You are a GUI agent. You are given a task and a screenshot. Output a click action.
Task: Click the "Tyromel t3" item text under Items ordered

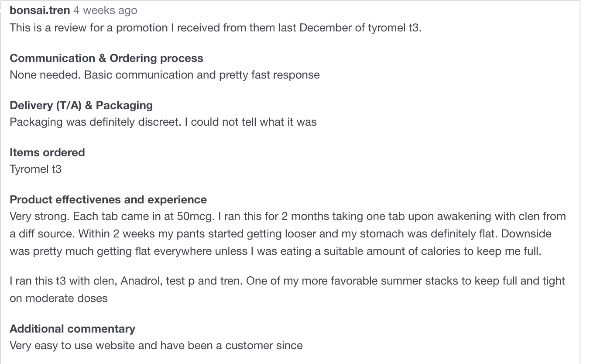click(x=35, y=169)
